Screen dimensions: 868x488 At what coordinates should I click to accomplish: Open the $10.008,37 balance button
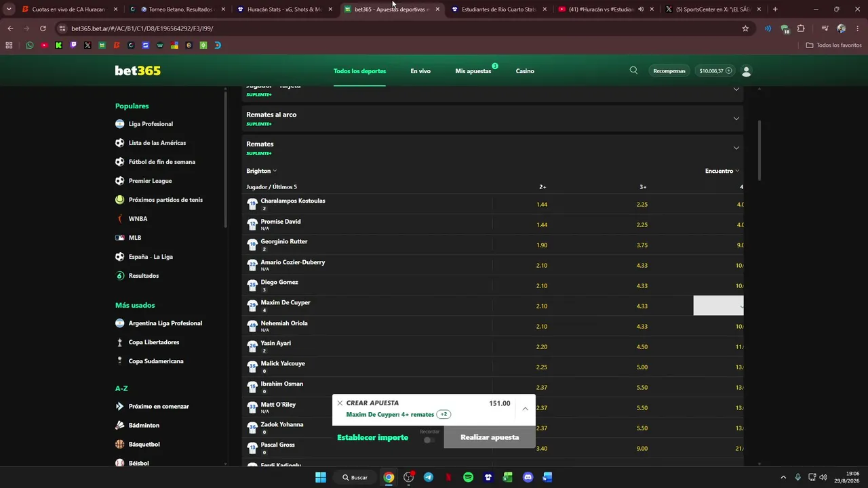(x=715, y=71)
